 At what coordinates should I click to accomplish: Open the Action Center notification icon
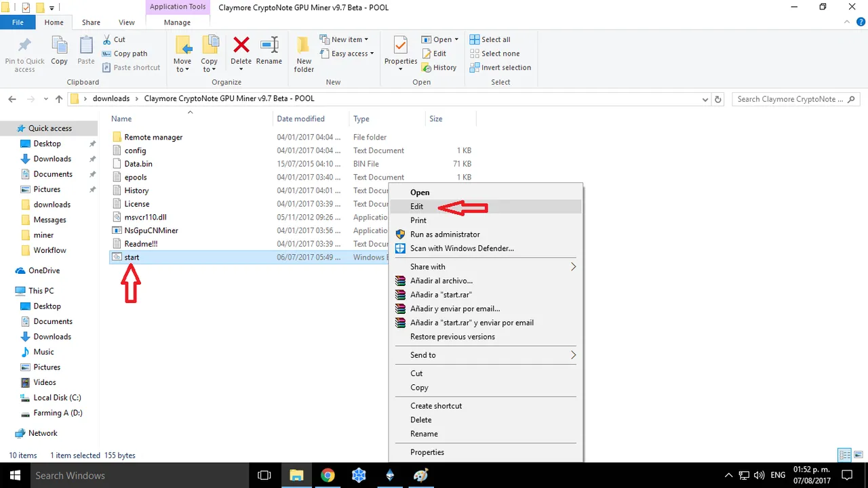[846, 475]
